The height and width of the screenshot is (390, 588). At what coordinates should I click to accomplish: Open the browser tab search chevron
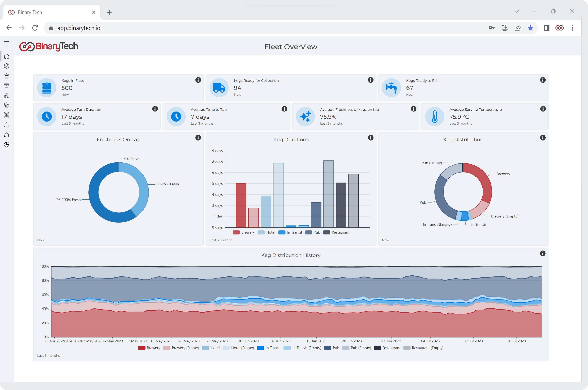517,11
